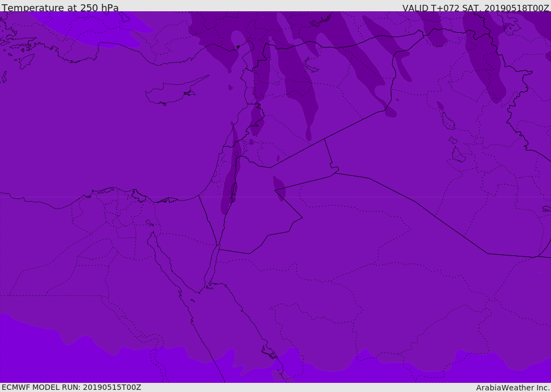Click the 'Temperature at 250 hPa' title
The height and width of the screenshot is (392, 551).
coord(60,8)
